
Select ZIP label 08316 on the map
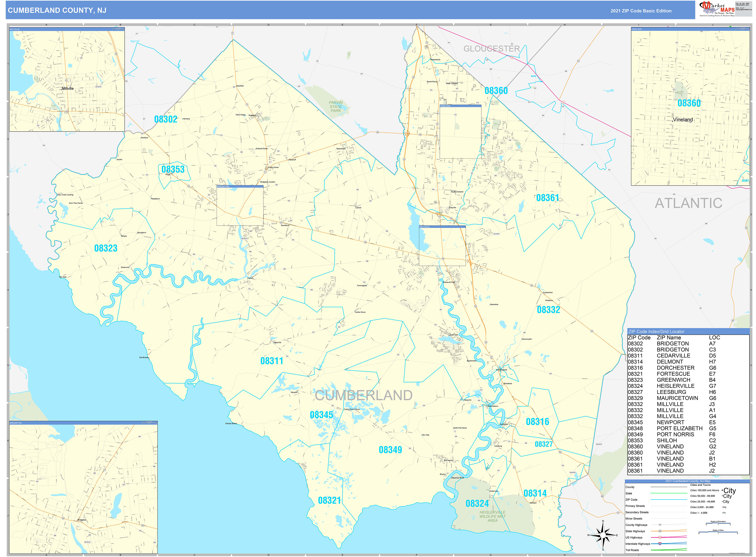point(537,422)
